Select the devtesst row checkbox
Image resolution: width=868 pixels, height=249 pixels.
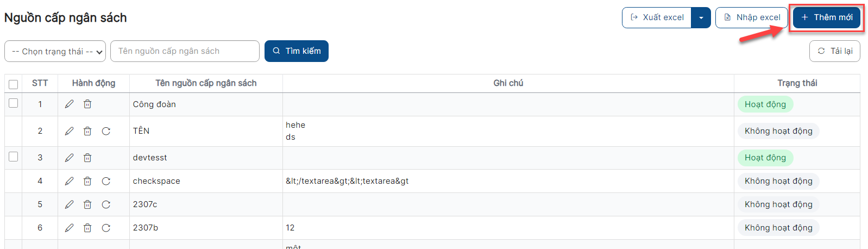14,157
